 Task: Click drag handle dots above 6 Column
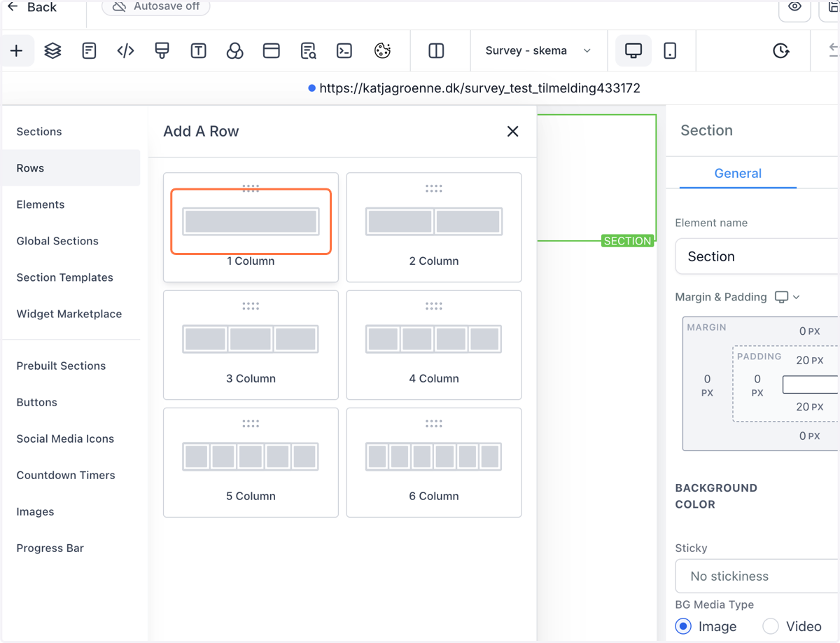coord(434,424)
